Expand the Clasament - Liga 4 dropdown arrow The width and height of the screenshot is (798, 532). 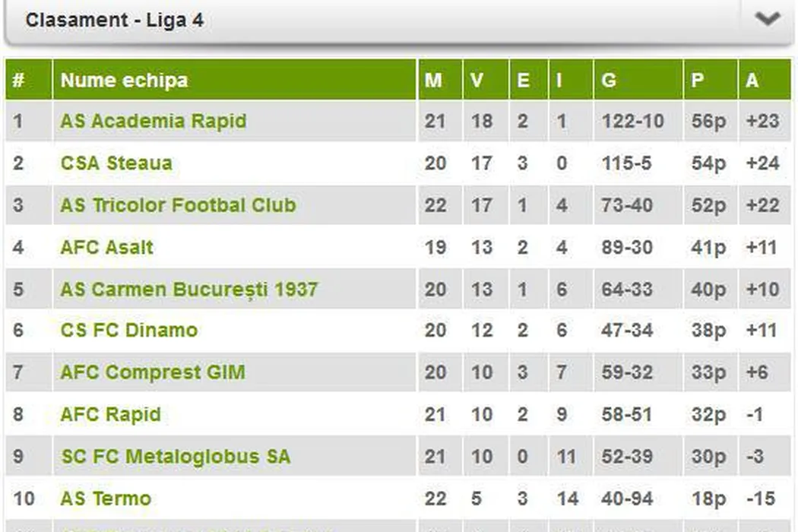[x=768, y=19]
